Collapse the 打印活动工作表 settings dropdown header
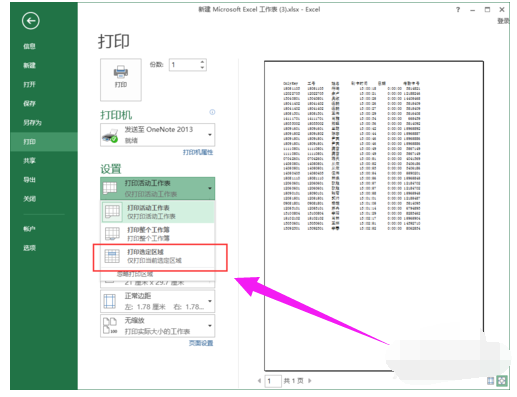The width and height of the screenshot is (517, 397). pyautogui.click(x=158, y=188)
